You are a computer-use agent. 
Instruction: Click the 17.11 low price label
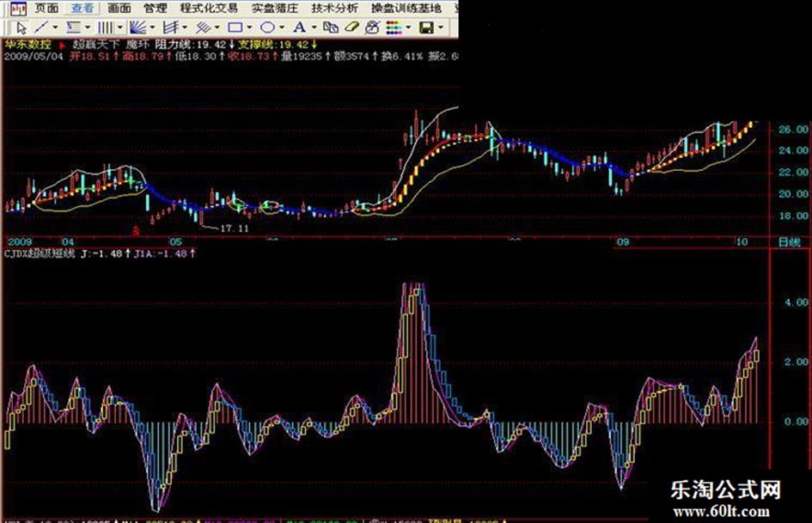pyautogui.click(x=235, y=228)
